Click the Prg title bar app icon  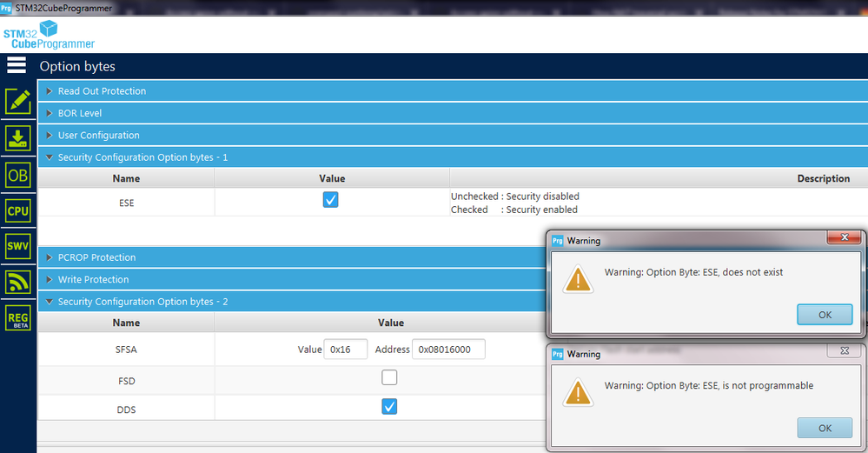(x=6, y=8)
